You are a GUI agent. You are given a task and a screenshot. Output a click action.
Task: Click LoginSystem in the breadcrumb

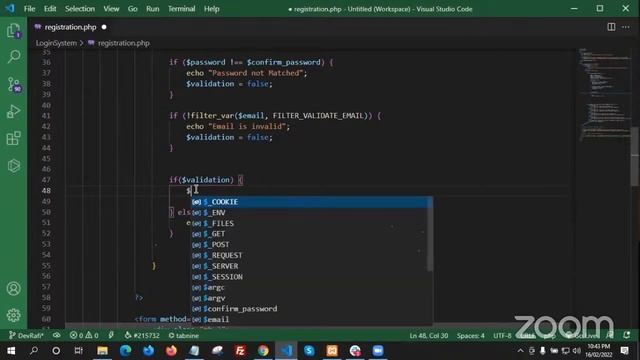tap(56, 43)
